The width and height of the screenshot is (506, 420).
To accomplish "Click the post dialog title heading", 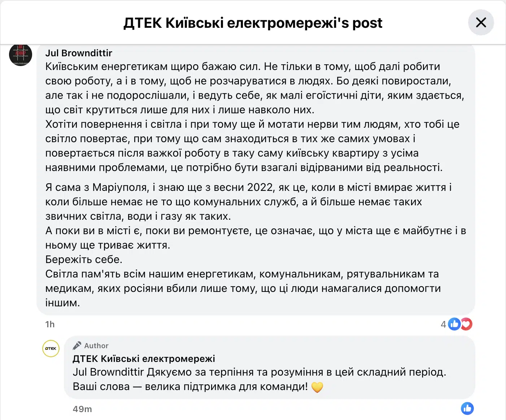I will (x=253, y=23).
